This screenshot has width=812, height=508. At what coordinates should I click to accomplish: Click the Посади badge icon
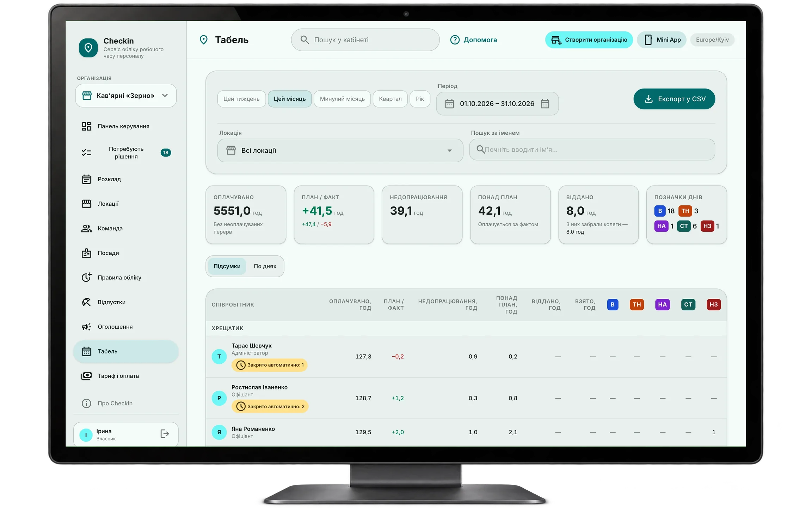tap(86, 253)
